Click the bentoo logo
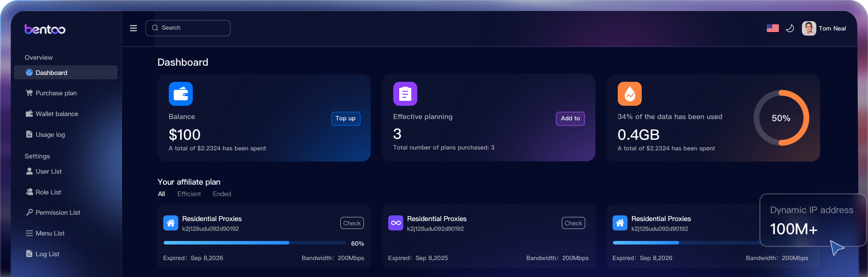Screen dimensions: 868x277 click(x=45, y=29)
